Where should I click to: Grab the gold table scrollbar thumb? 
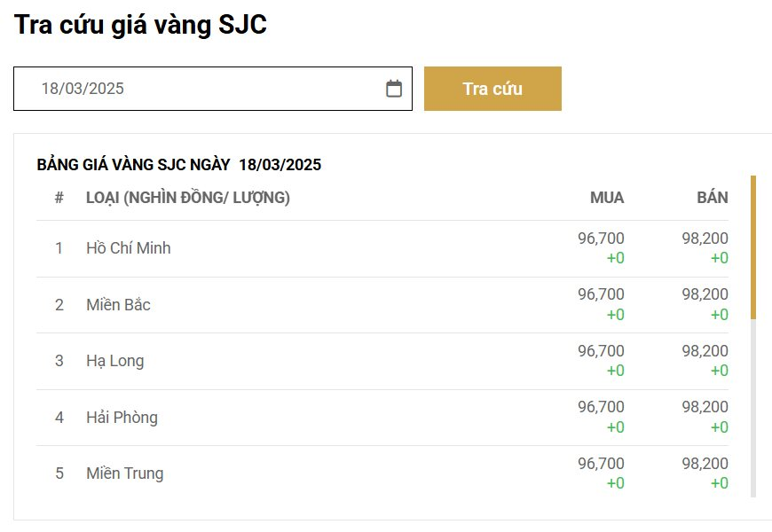click(753, 246)
